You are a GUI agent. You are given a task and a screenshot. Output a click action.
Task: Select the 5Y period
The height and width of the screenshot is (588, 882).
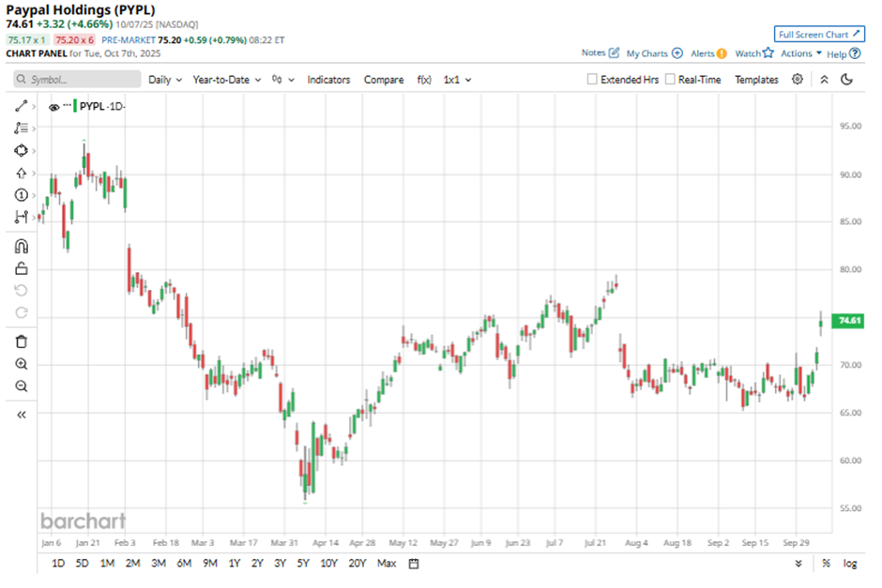click(303, 564)
